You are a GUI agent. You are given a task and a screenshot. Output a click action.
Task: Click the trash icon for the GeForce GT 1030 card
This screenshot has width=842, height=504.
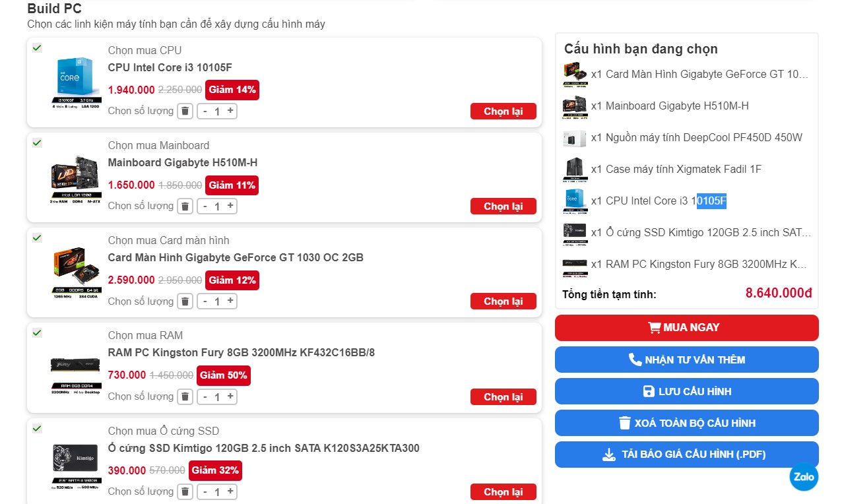click(185, 301)
